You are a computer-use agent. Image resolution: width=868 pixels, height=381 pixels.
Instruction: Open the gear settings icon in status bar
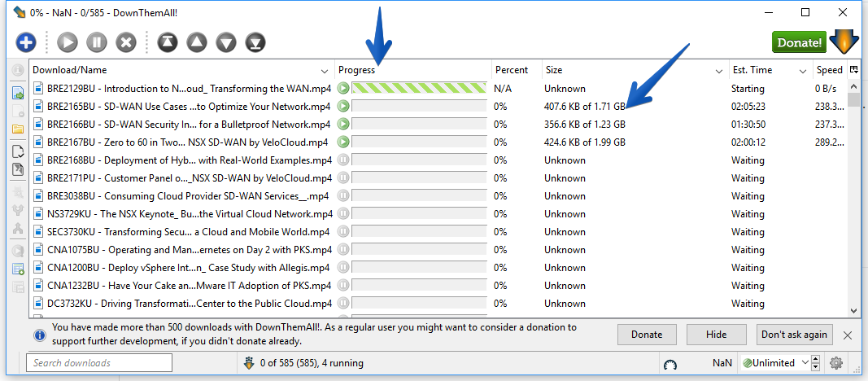(836, 363)
